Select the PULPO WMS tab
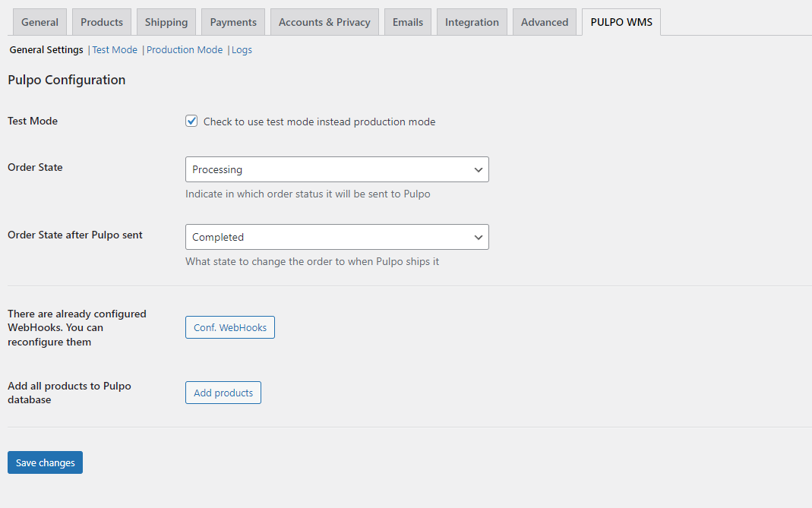 [621, 22]
